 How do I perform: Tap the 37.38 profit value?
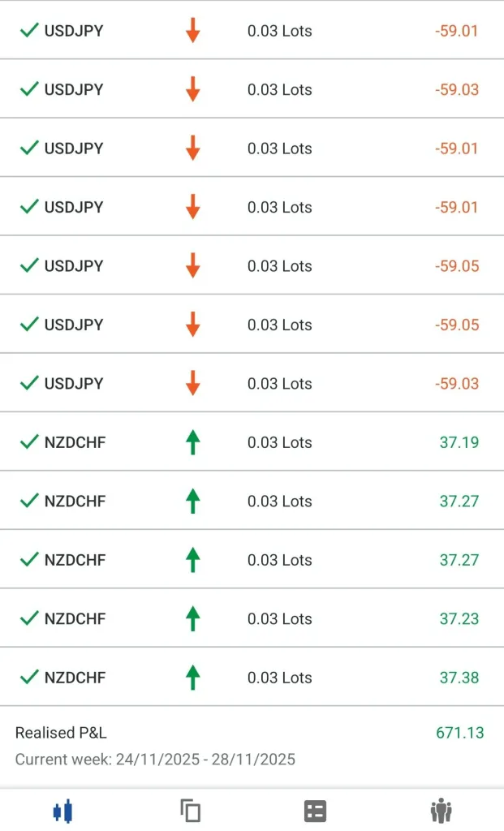(459, 678)
